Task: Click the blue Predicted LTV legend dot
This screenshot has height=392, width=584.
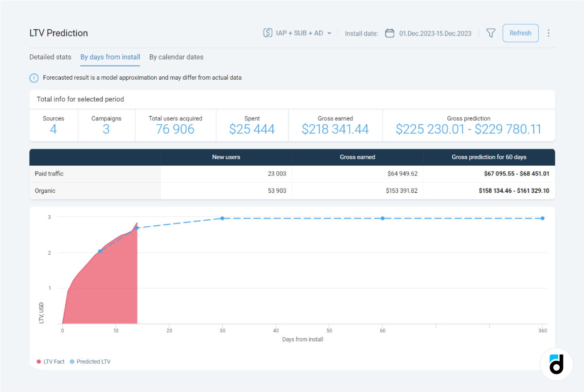Action: click(71, 361)
